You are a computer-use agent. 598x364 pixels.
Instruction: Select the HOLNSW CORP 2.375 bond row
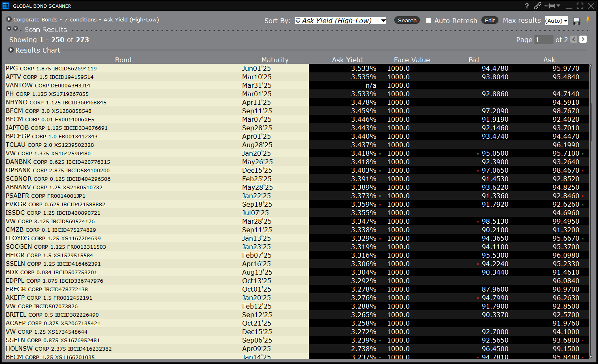pyautogui.click(x=297, y=349)
